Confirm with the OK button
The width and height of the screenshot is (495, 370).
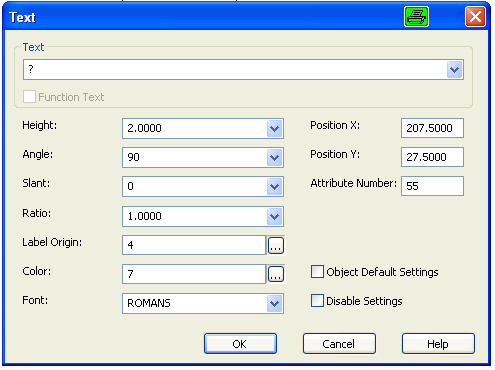click(240, 344)
